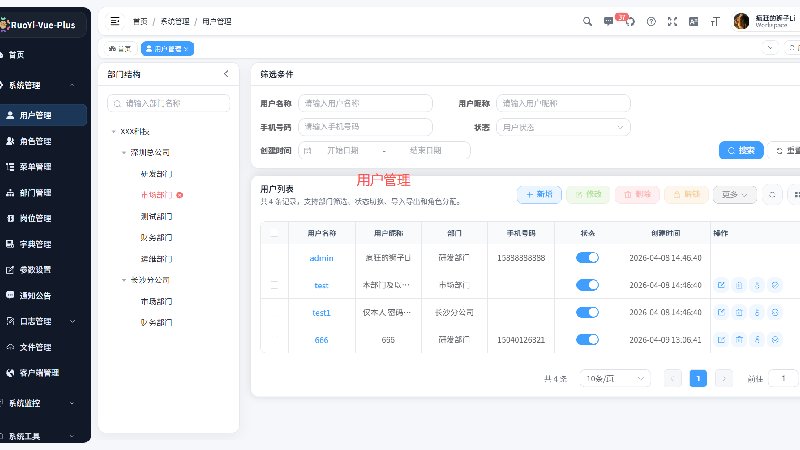The width and height of the screenshot is (800, 450).
Task: Toggle status switch for admin user
Action: [x=587, y=258]
